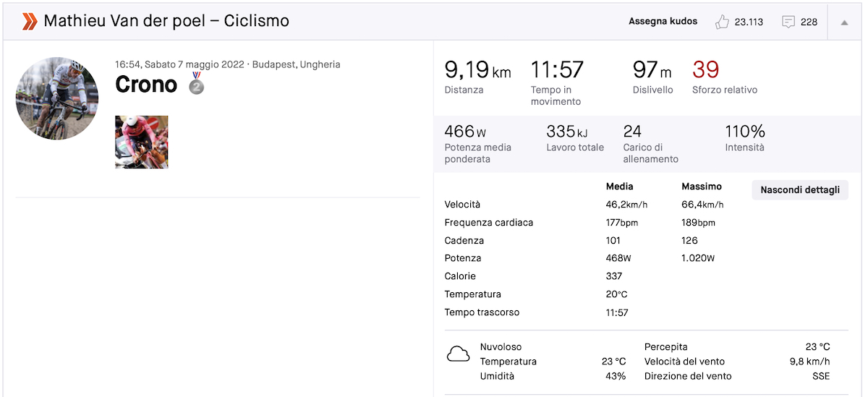This screenshot has height=397, width=868.
Task: Open the activity photo thumbnail
Action: [x=142, y=142]
